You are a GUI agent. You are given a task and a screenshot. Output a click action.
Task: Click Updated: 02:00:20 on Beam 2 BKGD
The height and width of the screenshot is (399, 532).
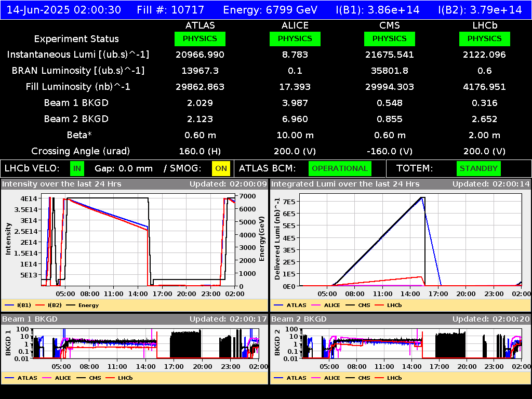[x=491, y=319]
